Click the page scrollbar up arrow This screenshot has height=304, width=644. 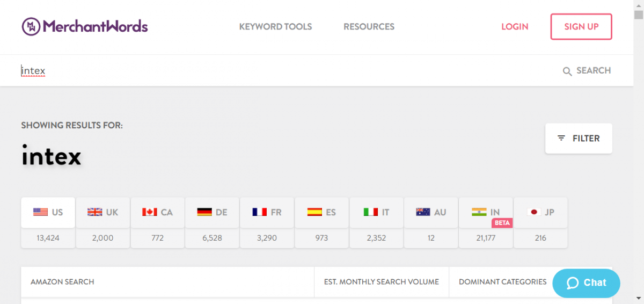click(x=639, y=5)
